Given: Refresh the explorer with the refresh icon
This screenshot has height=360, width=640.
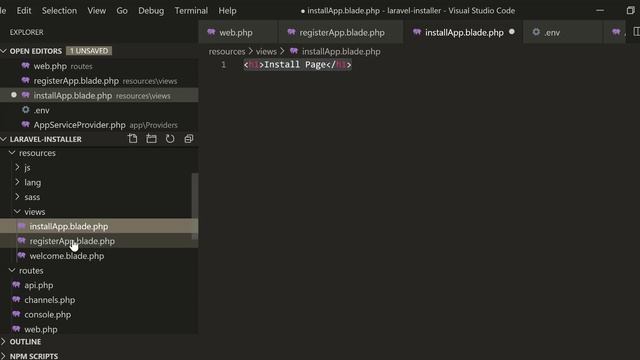Looking at the screenshot, I should point(170,139).
